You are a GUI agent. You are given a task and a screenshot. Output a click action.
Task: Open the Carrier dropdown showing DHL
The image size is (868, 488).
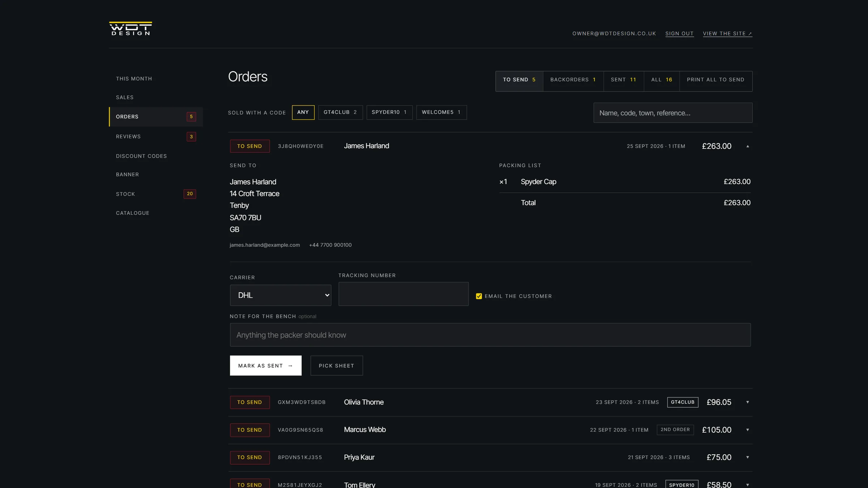(281, 295)
